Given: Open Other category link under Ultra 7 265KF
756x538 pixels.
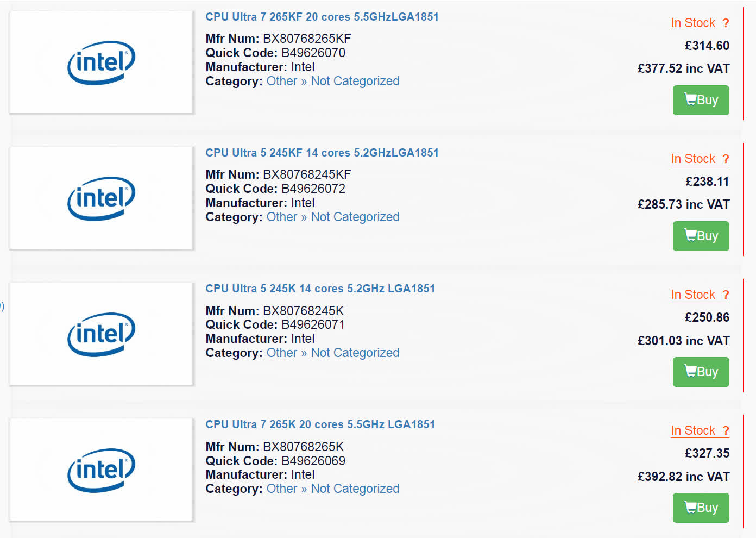Looking at the screenshot, I should point(281,81).
